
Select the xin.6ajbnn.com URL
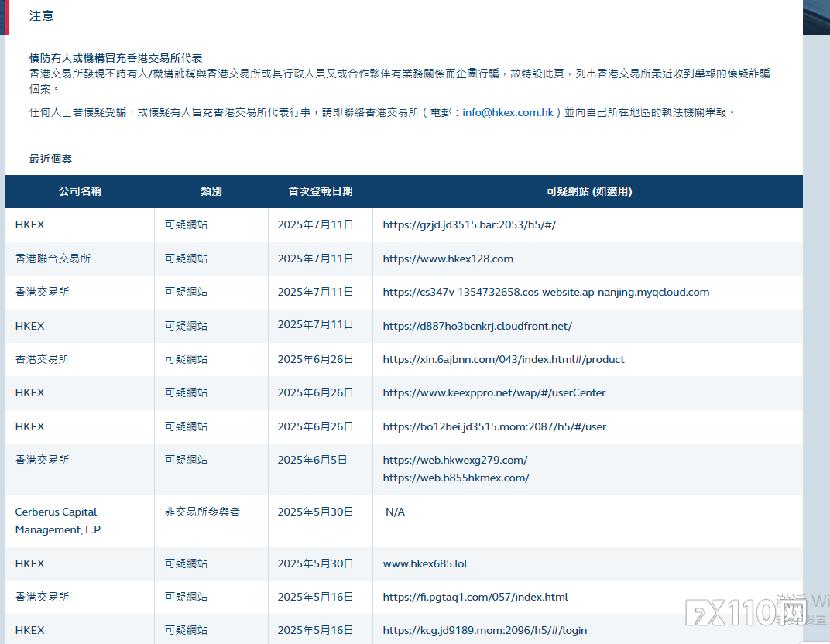(x=503, y=359)
